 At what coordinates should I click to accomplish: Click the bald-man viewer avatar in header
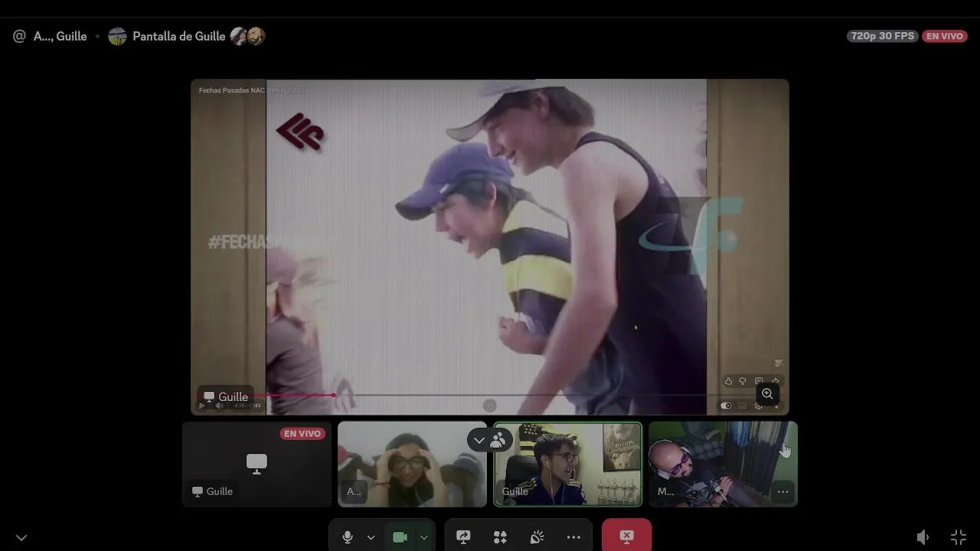256,36
